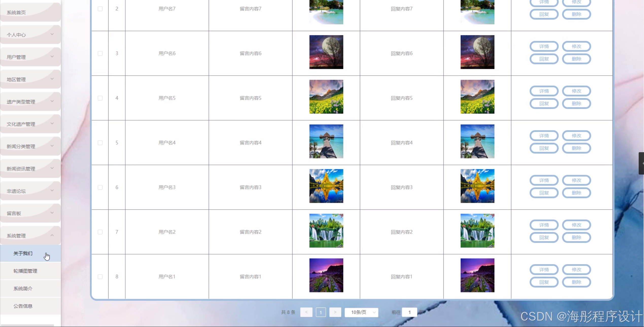Collapse the 系统管理 menu chevron
644x327 pixels.
pos(52,235)
